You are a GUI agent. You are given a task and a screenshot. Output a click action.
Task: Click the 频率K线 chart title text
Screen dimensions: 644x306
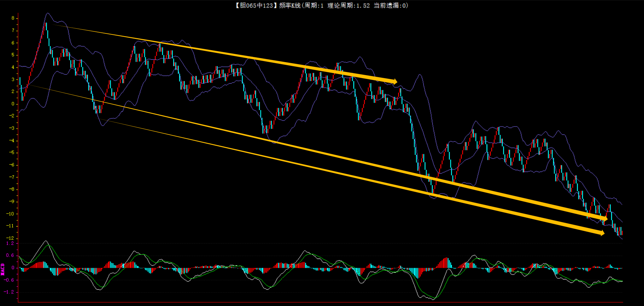[290, 5]
